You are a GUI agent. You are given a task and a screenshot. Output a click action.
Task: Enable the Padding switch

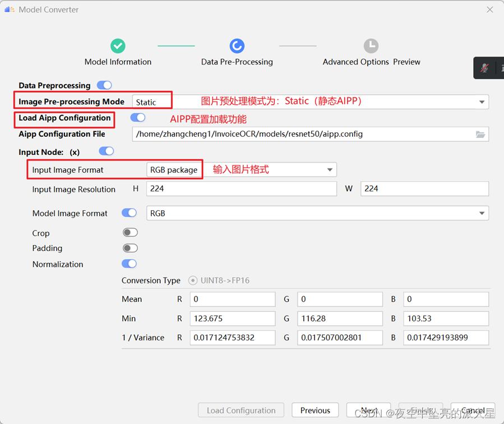pyautogui.click(x=130, y=248)
